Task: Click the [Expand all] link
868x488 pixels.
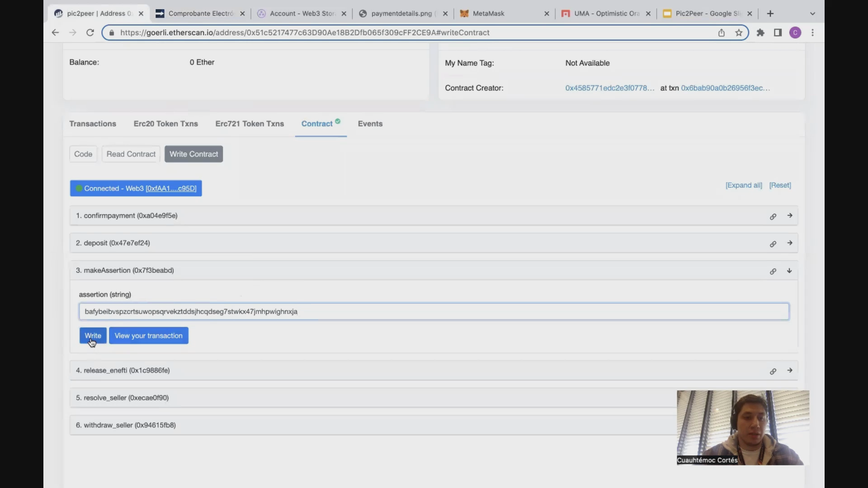Action: [744, 185]
